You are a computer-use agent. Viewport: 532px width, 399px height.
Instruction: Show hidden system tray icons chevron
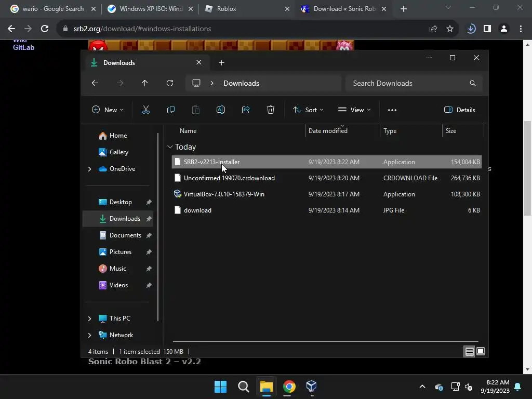(x=422, y=387)
